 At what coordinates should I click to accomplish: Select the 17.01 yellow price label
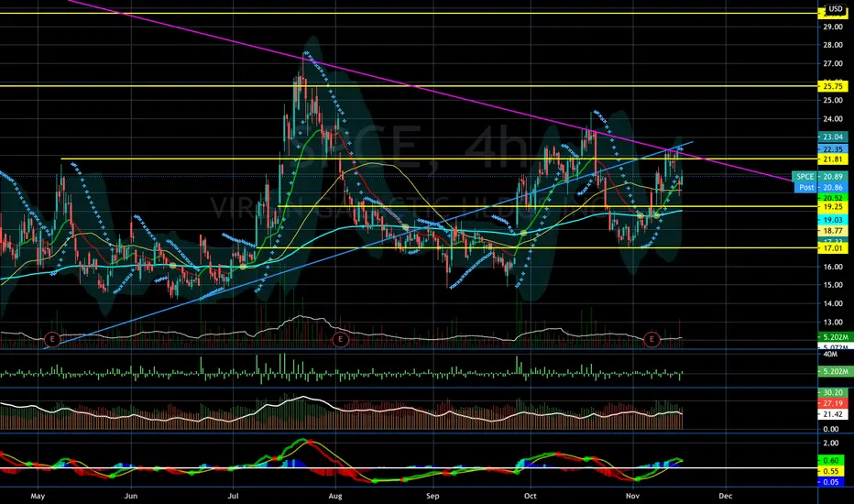click(x=833, y=248)
